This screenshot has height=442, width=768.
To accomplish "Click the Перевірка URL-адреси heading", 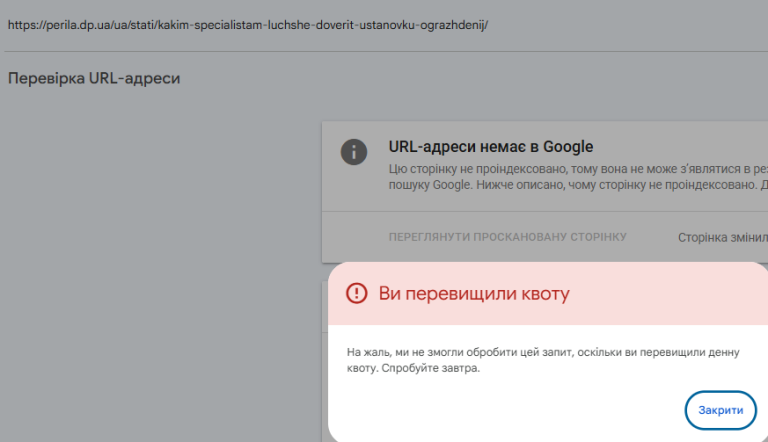I will click(94, 78).
